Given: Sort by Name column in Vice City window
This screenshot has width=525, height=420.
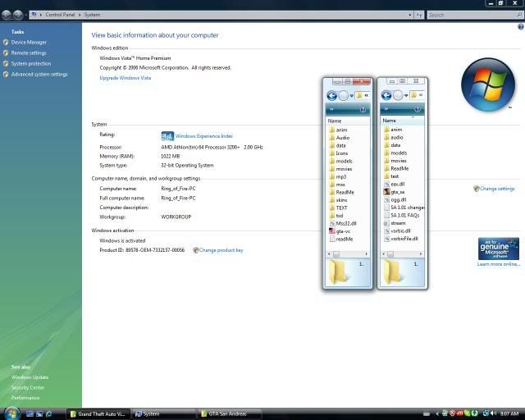Looking at the screenshot, I should point(348,121).
